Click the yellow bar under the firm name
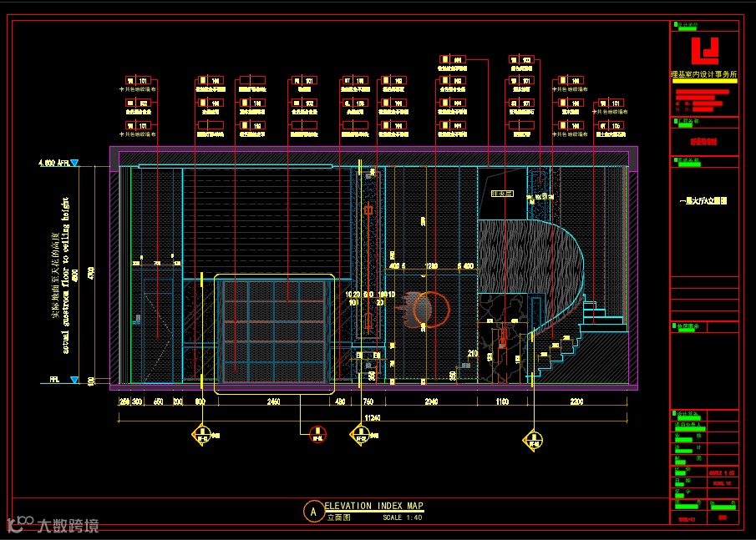 coord(704,81)
